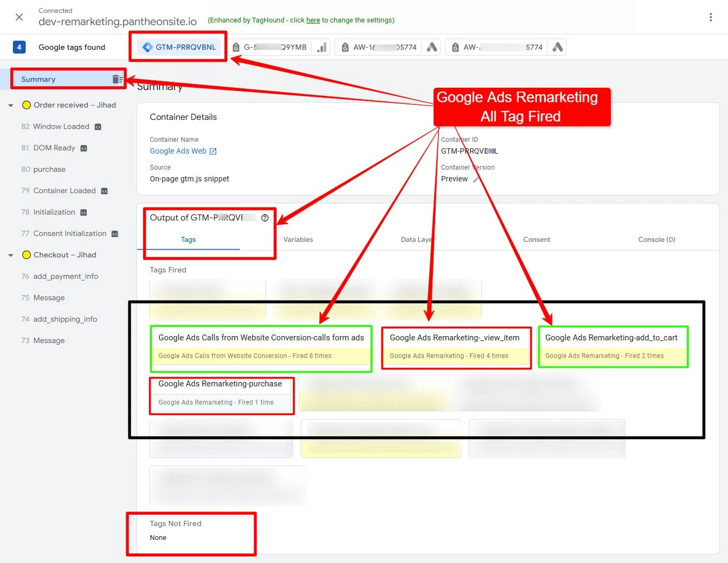Select the last AW- tag chip ending 5774

click(498, 47)
